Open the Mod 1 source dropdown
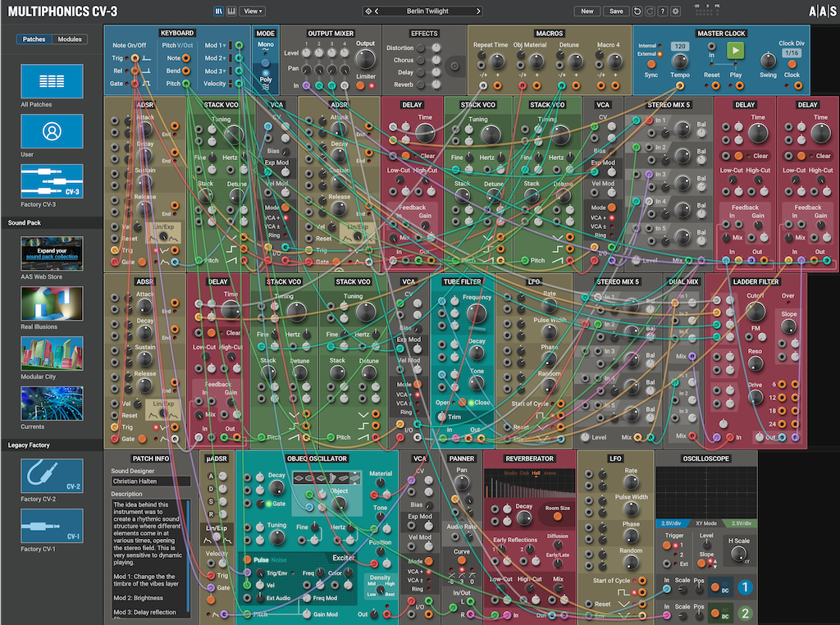The width and height of the screenshot is (840, 625). tap(215, 46)
